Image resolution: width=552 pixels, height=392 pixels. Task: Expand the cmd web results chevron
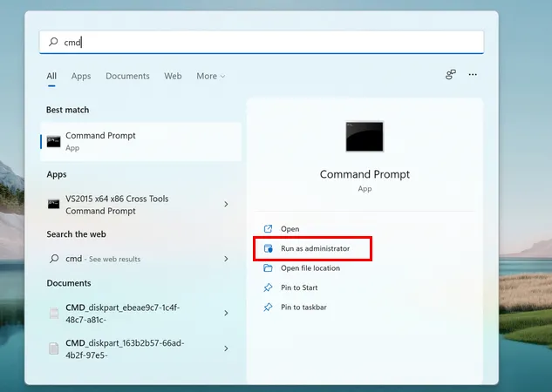click(226, 259)
